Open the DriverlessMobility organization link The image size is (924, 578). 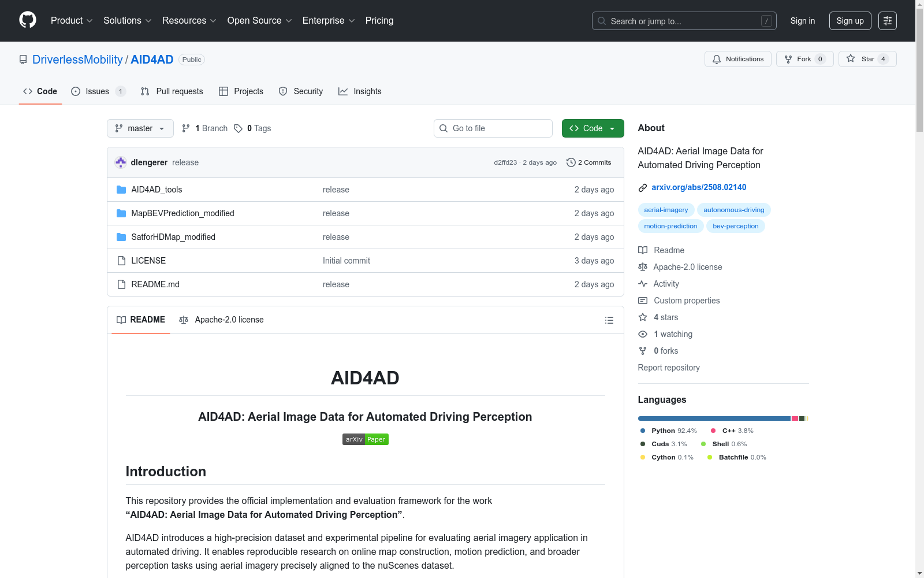pyautogui.click(x=77, y=60)
